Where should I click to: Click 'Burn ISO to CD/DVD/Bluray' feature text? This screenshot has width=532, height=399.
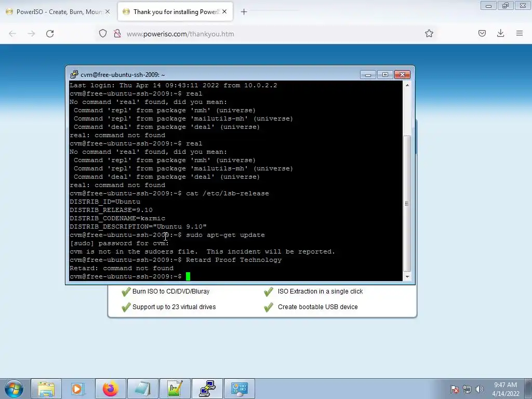point(171,291)
